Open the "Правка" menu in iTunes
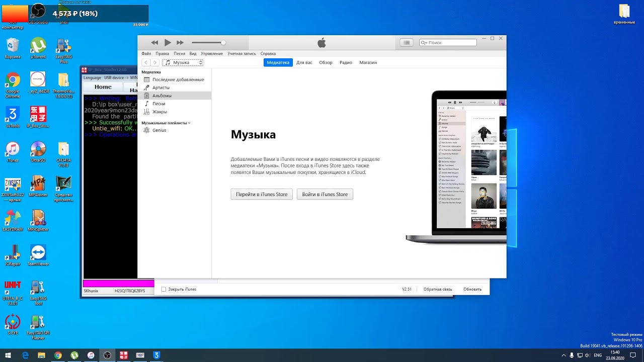The height and width of the screenshot is (362, 644). tap(163, 53)
